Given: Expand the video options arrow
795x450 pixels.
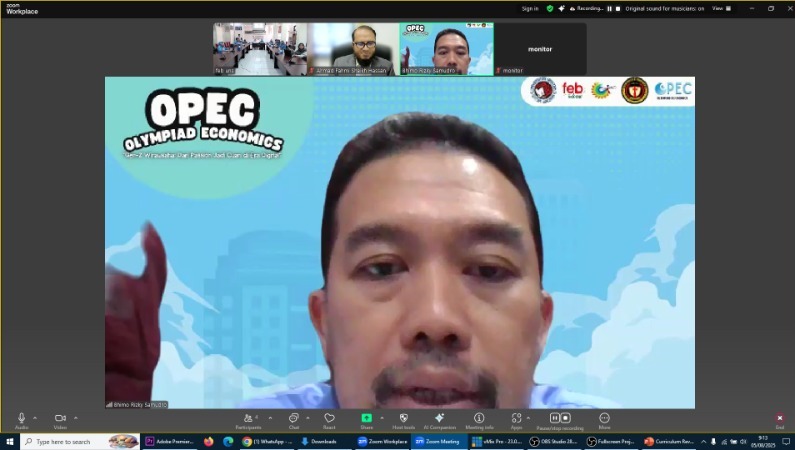Looking at the screenshot, I should [76, 418].
